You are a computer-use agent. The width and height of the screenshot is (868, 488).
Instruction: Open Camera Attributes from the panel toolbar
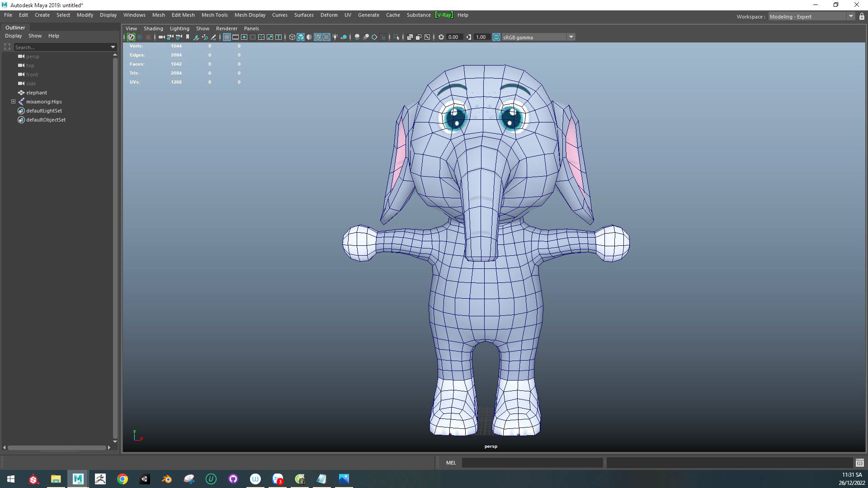pos(179,37)
